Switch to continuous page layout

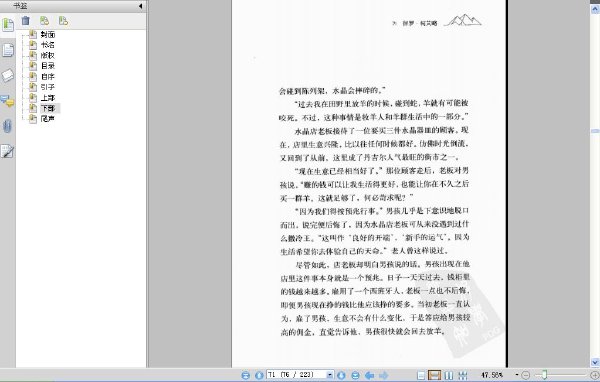coord(434,375)
